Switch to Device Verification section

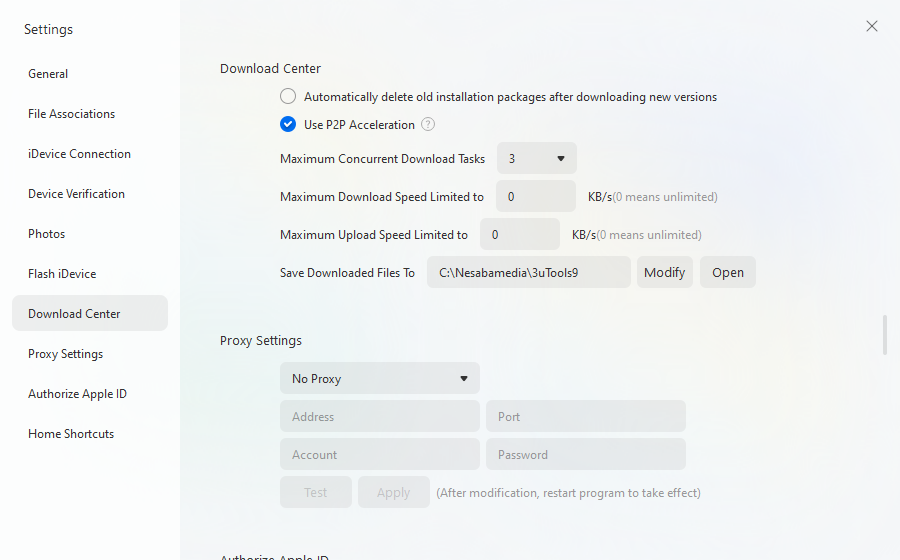[x=76, y=194]
